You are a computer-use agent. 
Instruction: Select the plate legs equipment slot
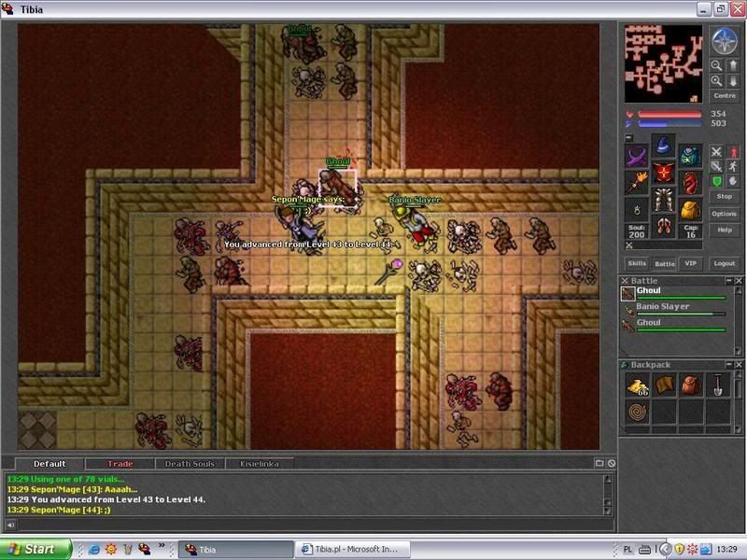click(x=663, y=200)
